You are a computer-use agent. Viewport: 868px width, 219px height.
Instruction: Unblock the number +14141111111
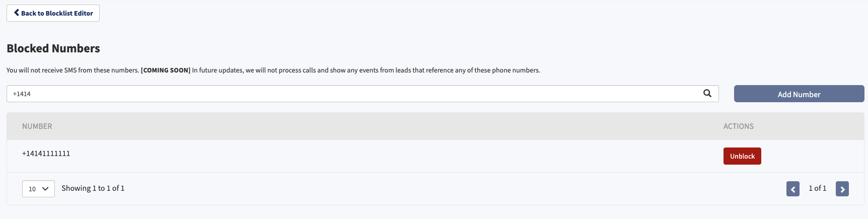pyautogui.click(x=742, y=156)
